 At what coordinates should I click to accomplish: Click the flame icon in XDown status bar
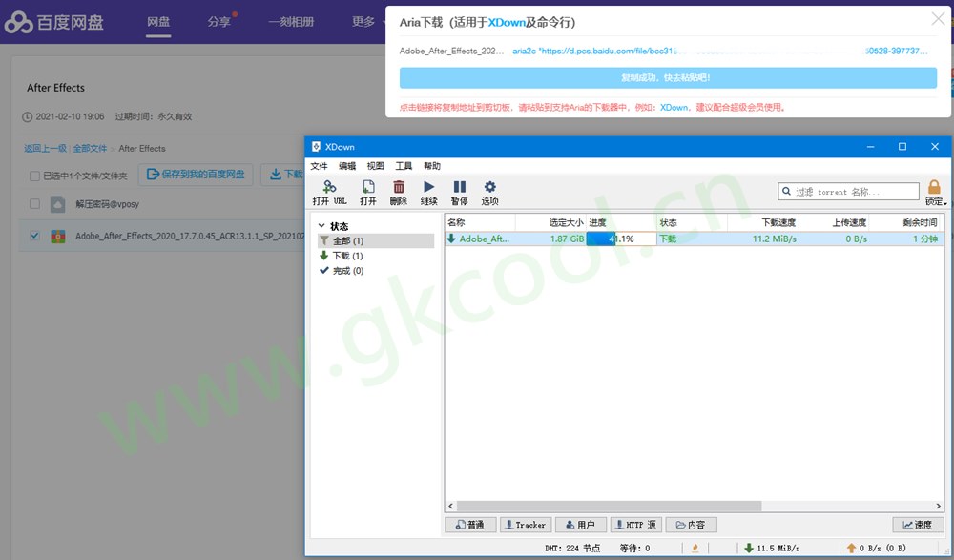(695, 548)
